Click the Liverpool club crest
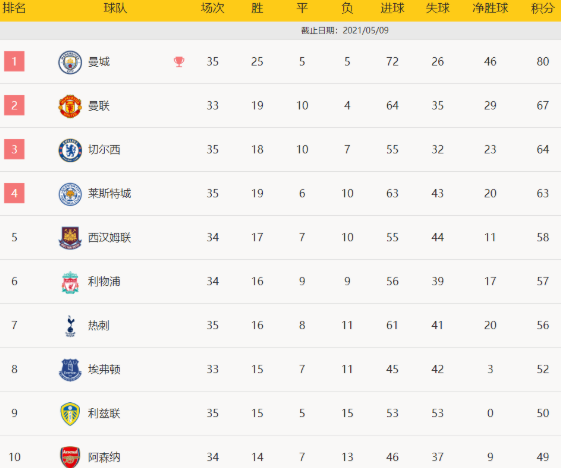This screenshot has width=561, height=468. pos(70,282)
